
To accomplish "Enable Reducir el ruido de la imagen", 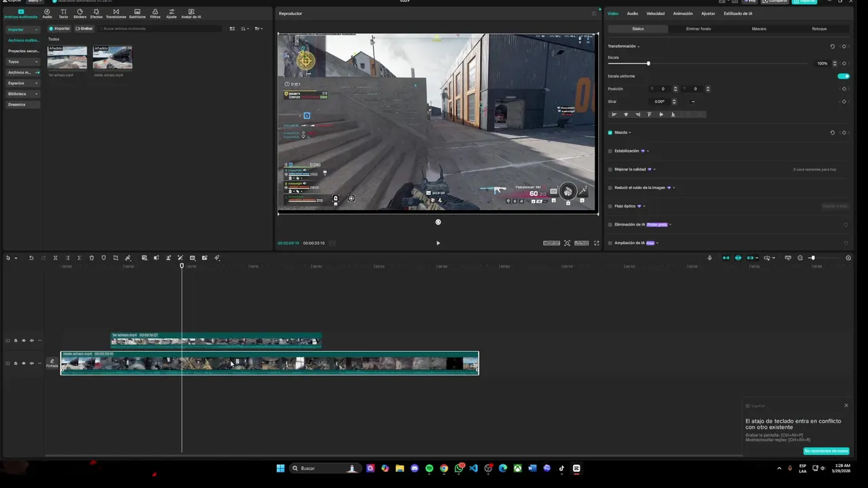I will [x=610, y=188].
